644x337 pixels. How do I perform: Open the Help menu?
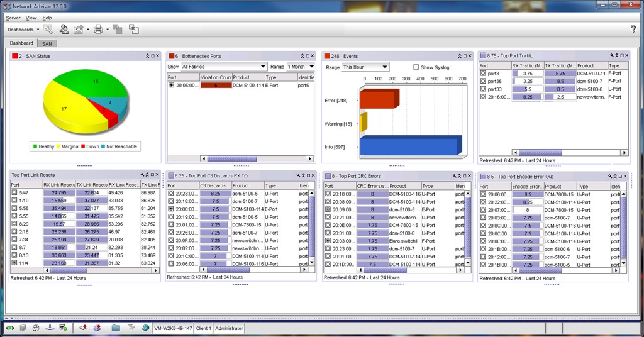click(x=47, y=18)
